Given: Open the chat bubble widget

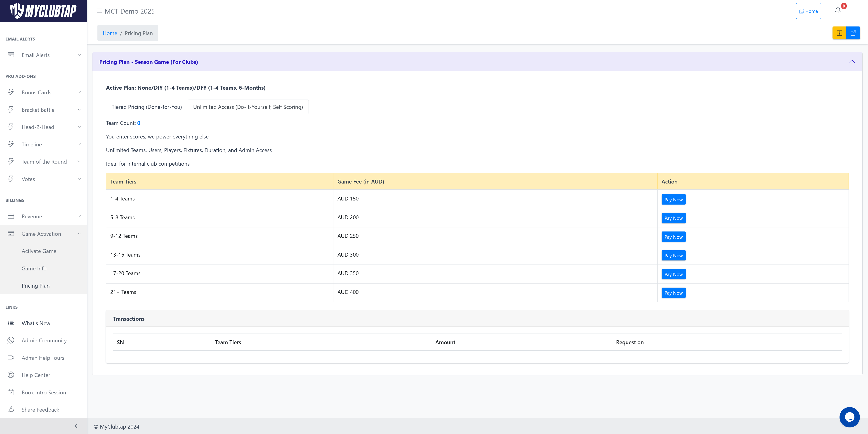Looking at the screenshot, I should click(849, 417).
